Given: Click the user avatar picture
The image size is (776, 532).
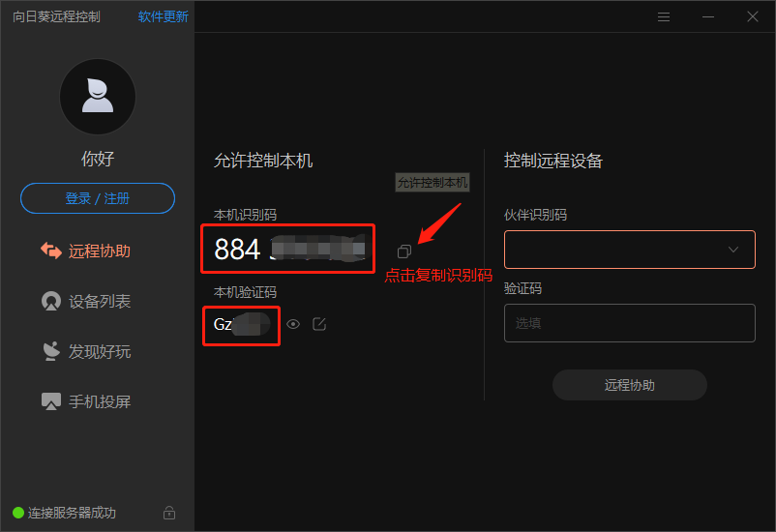Looking at the screenshot, I should pyautogui.click(x=98, y=97).
